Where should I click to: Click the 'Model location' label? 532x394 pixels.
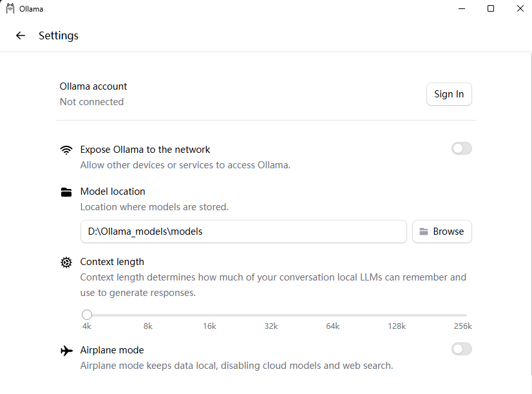coord(113,192)
